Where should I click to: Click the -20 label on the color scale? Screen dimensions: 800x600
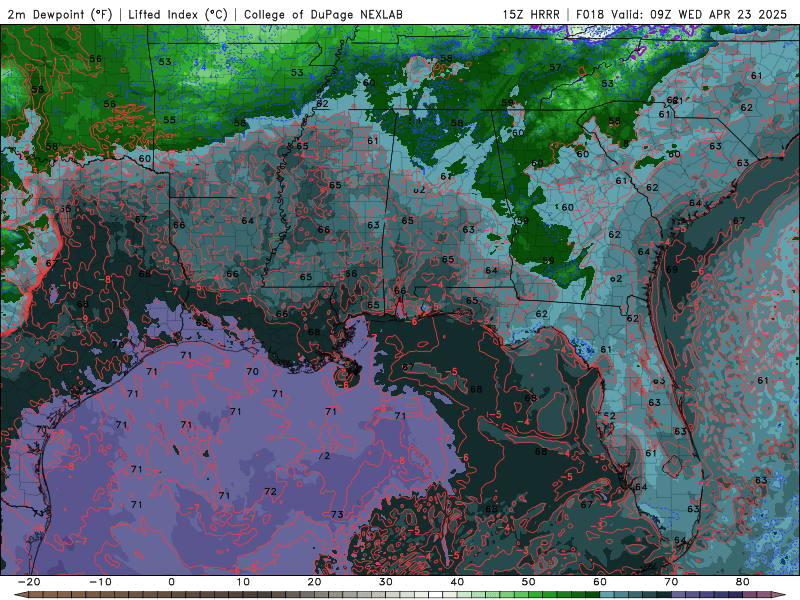[x=29, y=582]
